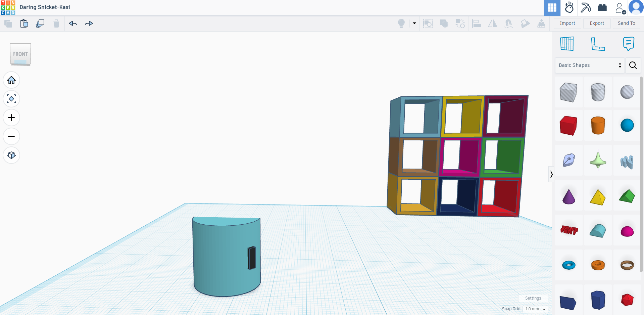Select the blue Sphere shape

(627, 126)
